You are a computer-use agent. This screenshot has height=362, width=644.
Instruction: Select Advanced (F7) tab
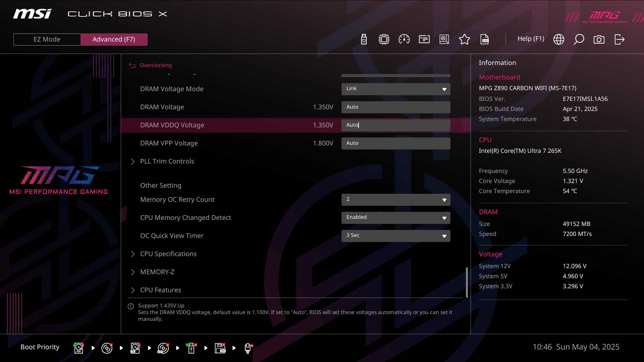pyautogui.click(x=114, y=39)
